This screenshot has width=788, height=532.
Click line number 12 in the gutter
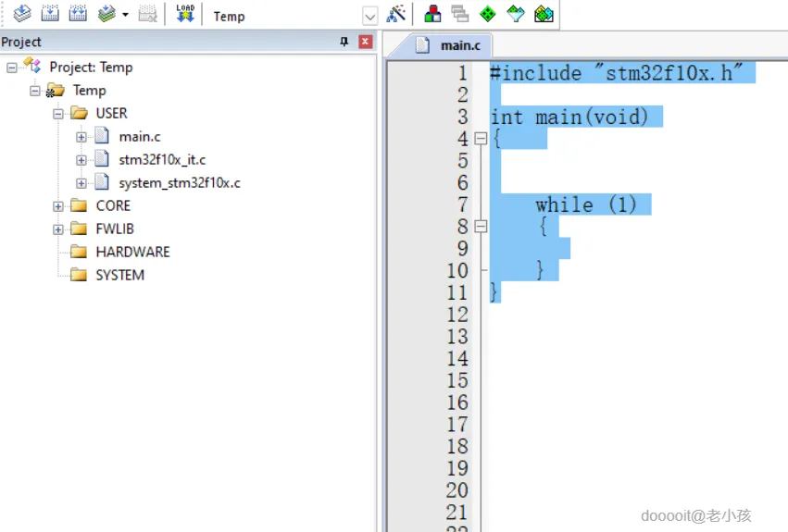(457, 315)
